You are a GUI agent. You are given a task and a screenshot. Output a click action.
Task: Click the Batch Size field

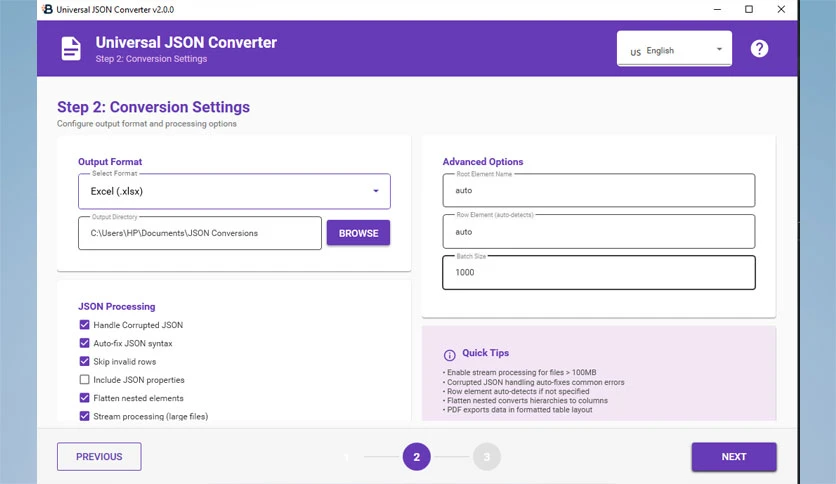click(x=599, y=272)
